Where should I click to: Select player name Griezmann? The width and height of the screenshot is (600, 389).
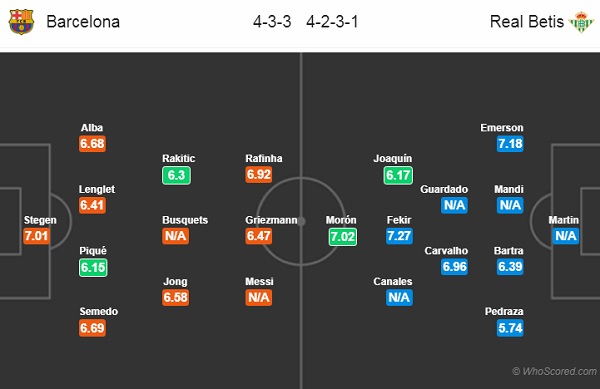click(x=271, y=220)
